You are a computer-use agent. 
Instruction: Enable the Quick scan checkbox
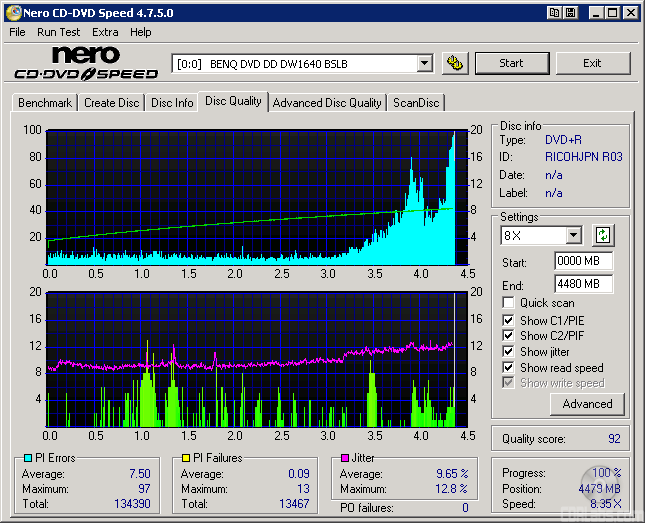(509, 303)
